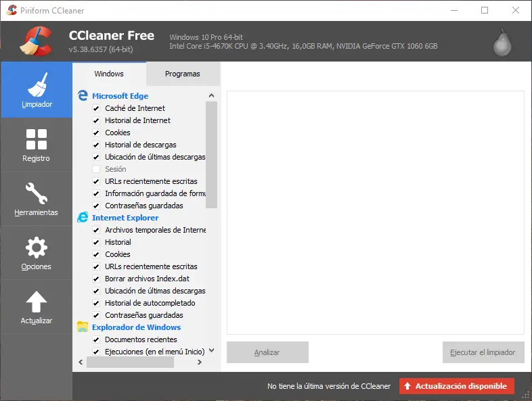
Task: Open the Limpiador section in the sidebar
Action: tap(37, 90)
